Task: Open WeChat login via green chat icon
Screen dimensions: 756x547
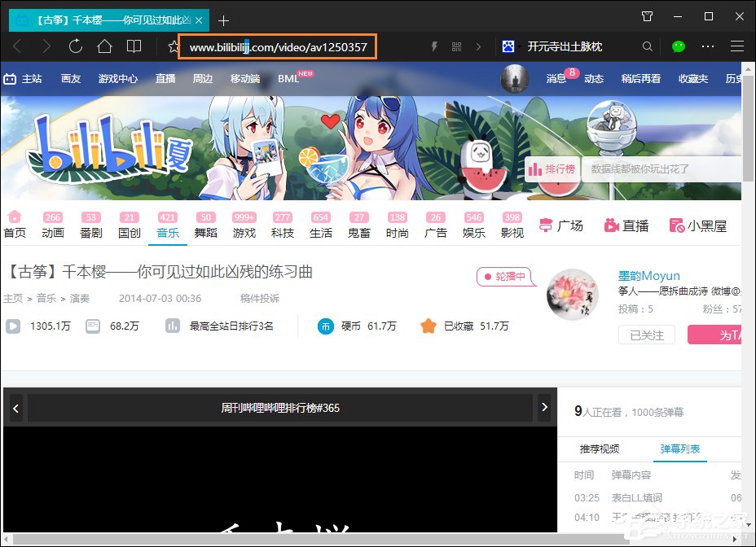Action: pyautogui.click(x=679, y=46)
